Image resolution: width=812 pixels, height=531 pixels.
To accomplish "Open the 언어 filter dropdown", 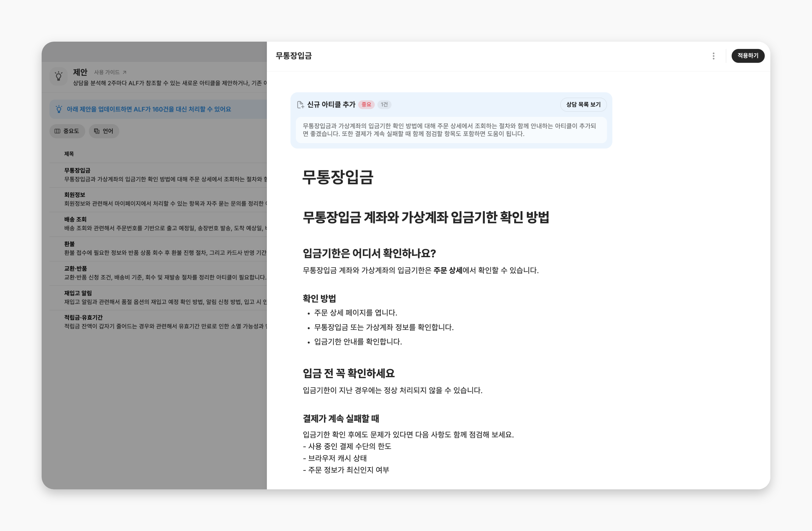I will 104,131.
